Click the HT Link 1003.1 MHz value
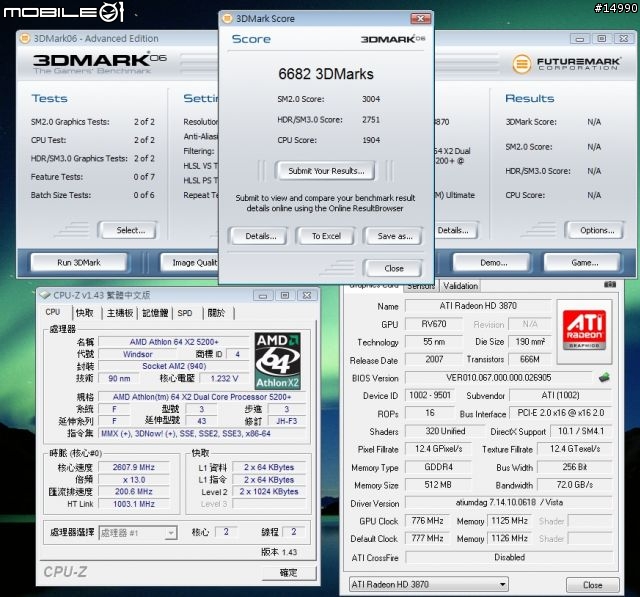 (133, 504)
